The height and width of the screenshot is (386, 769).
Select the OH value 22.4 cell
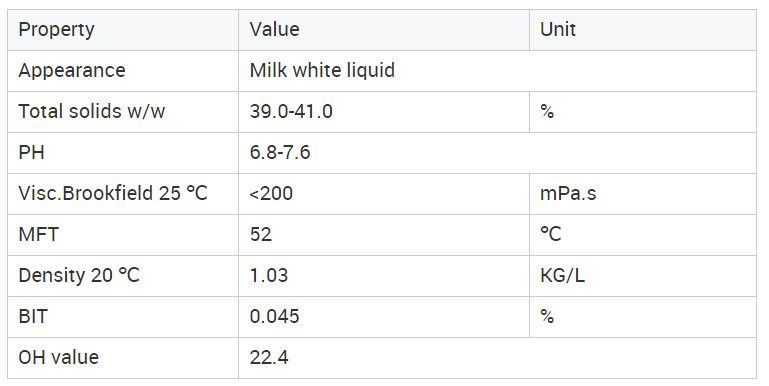(497, 358)
